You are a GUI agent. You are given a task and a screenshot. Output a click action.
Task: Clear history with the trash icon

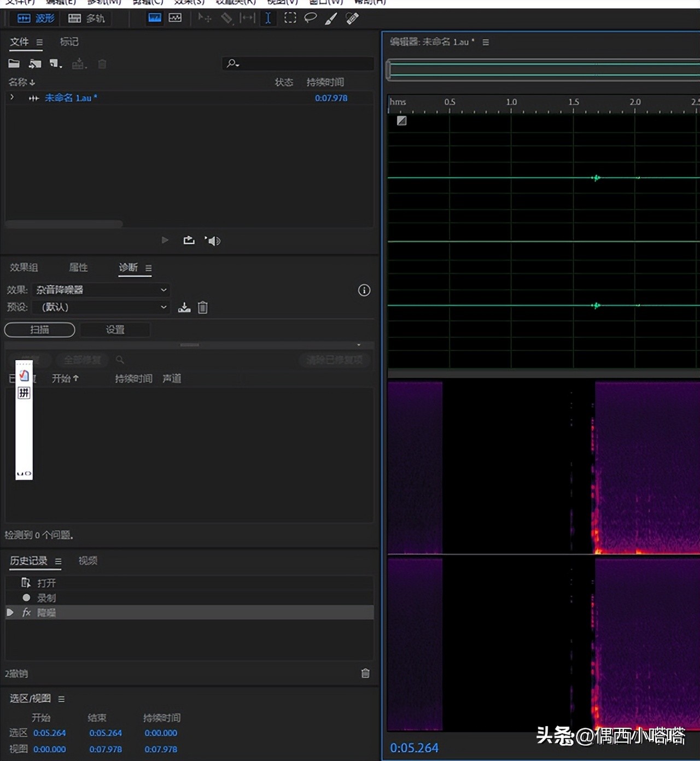[x=365, y=674]
